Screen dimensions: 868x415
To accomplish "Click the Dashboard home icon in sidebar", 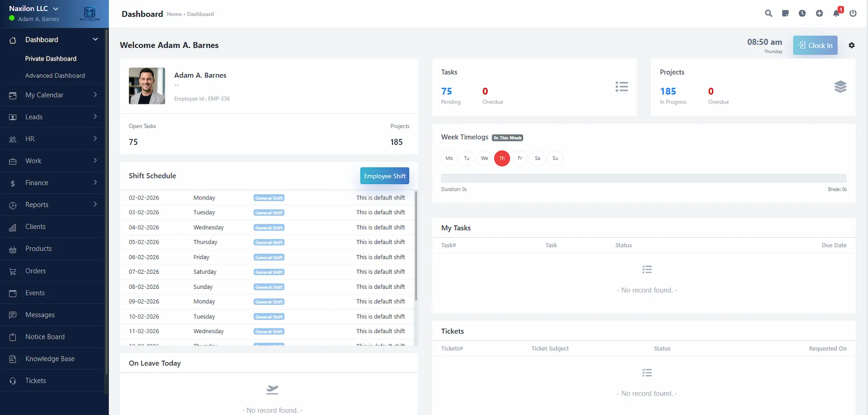I will 13,40.
